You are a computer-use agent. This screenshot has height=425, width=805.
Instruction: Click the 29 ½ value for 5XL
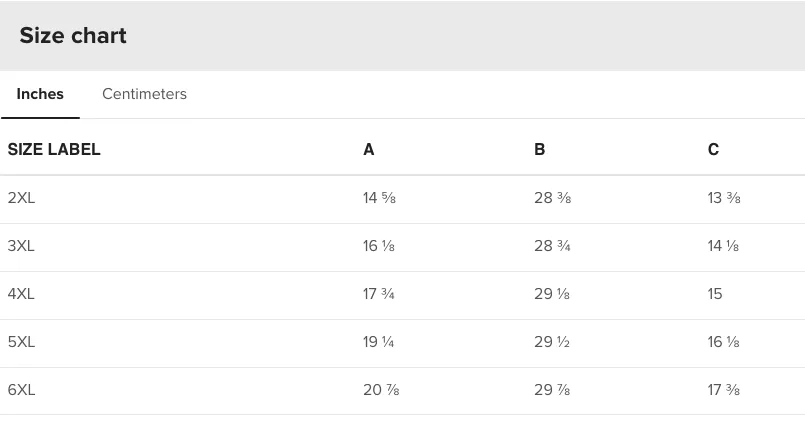552,342
